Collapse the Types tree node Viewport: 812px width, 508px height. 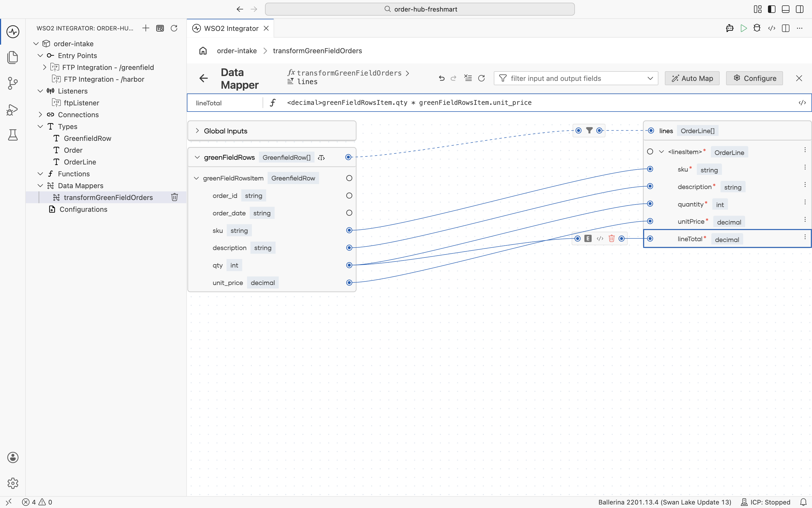pyautogui.click(x=40, y=126)
